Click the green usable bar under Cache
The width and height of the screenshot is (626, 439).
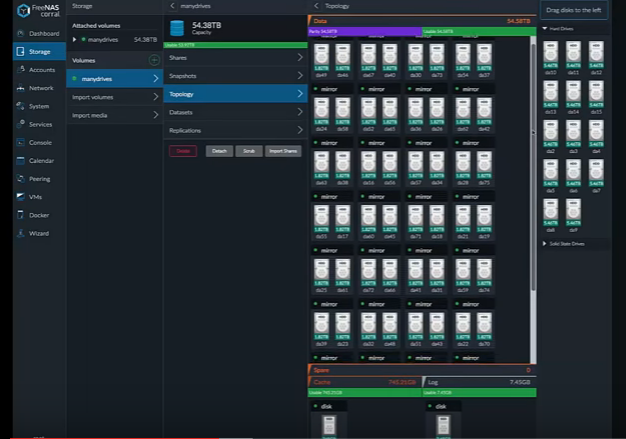[x=365, y=393]
